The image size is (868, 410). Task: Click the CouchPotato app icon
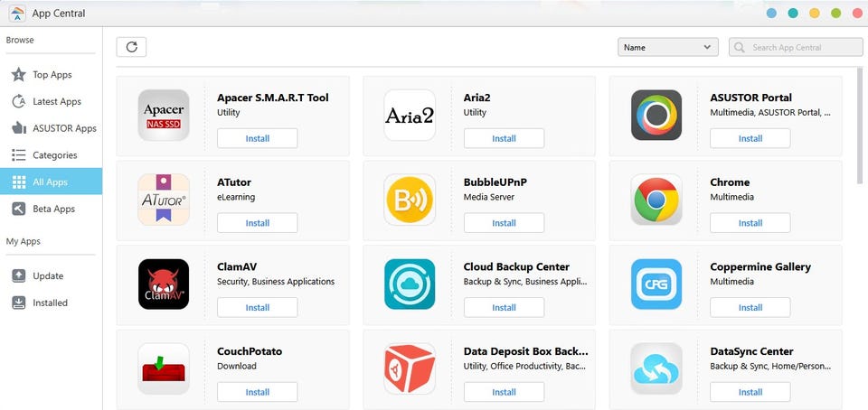(x=164, y=368)
